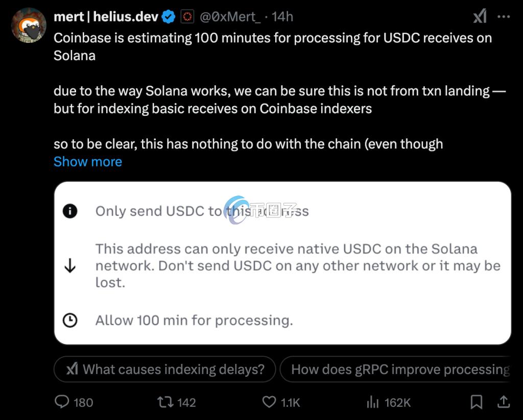The height and width of the screenshot is (420, 523).
Task: Click the blue verified badge
Action: click(169, 17)
